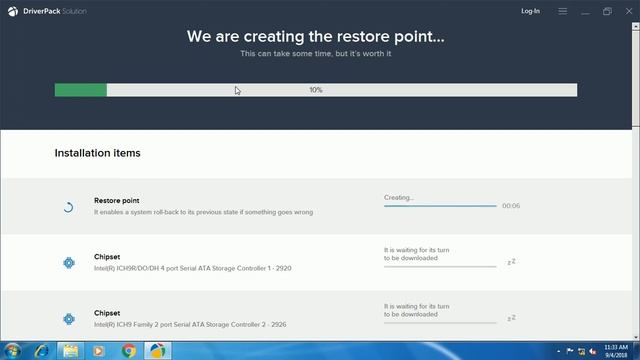Click the vertical scrollbar thumb

pos(636,78)
